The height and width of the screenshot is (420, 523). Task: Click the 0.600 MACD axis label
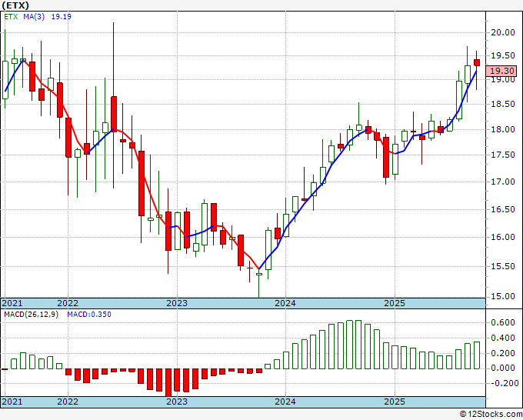pos(503,322)
